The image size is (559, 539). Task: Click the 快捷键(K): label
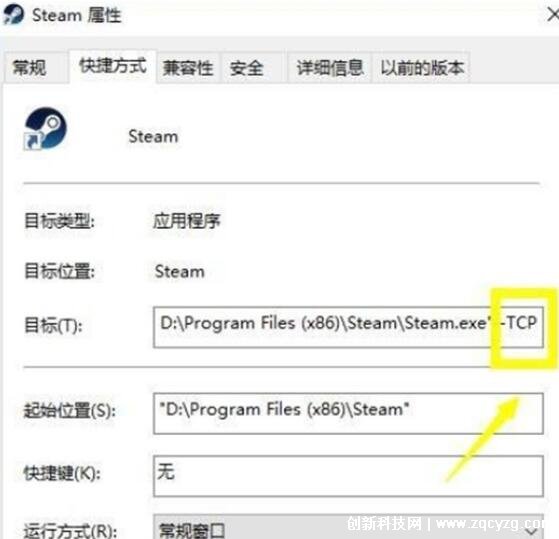coord(62,473)
